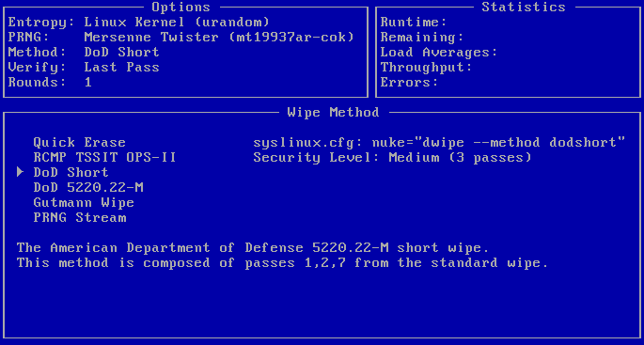Select PRNG Stream wipe method

tap(80, 218)
